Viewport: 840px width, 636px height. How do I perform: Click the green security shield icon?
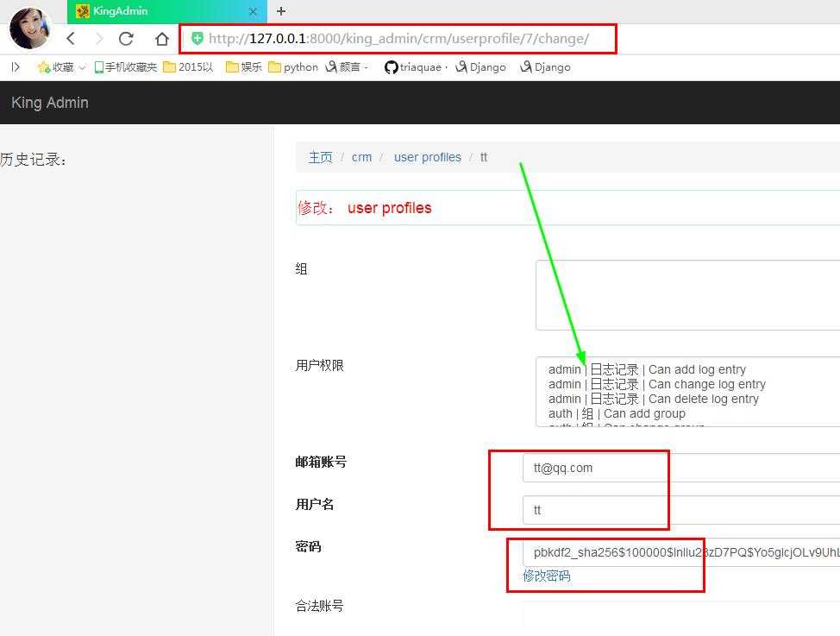tap(197, 38)
